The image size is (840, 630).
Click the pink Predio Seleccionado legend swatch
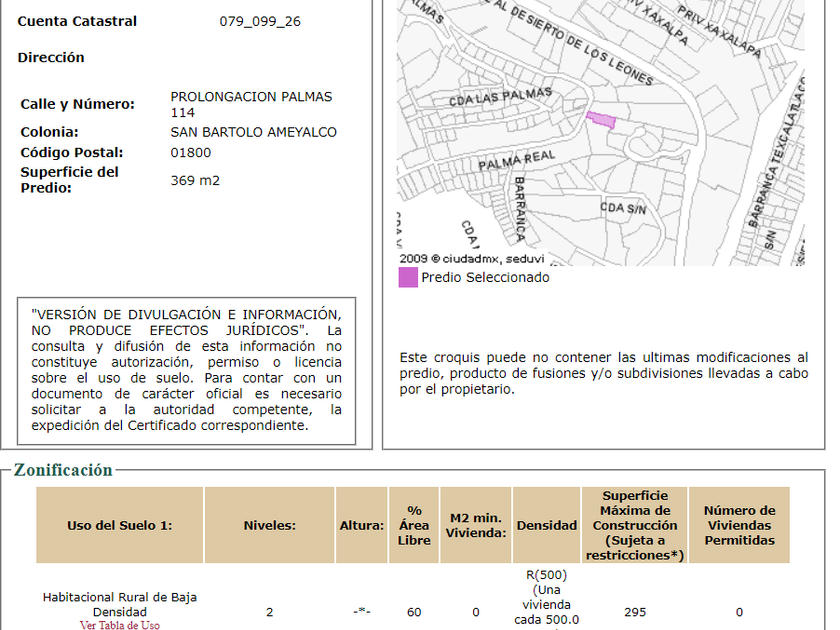point(408,278)
